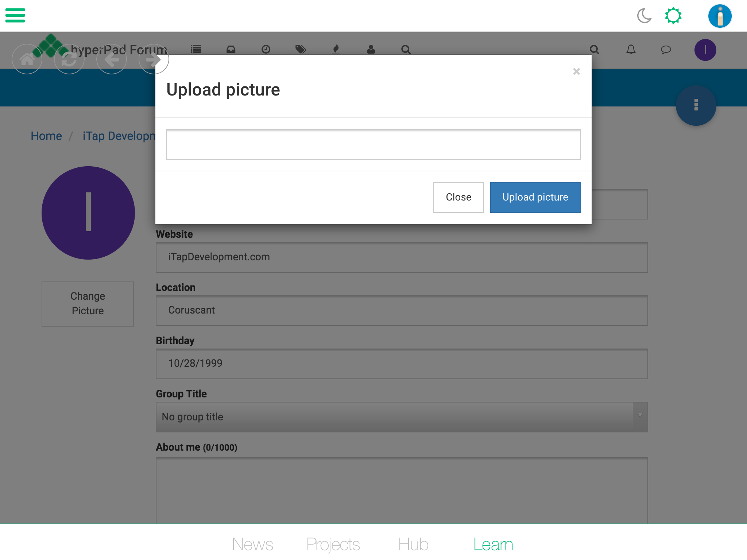The image size is (747, 560).
Task: Switch to the Learn tab
Action: 493,544
